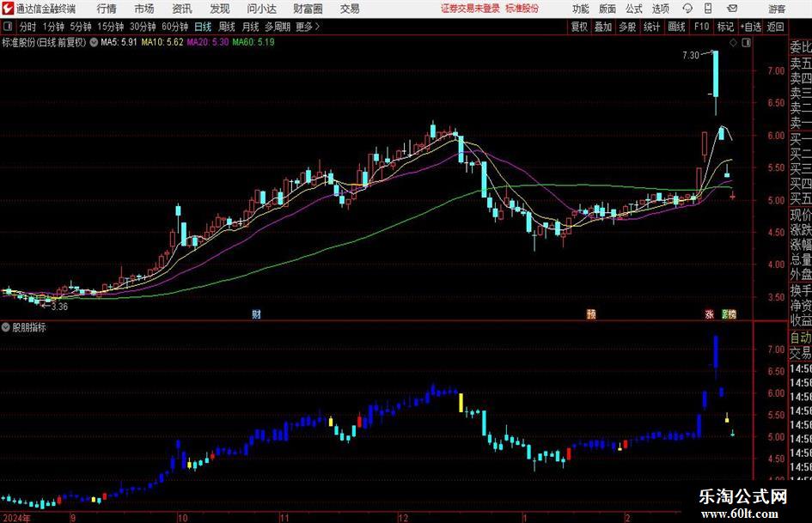Switch to the 15分钟 period tab
The height and width of the screenshot is (523, 812).
(110, 27)
